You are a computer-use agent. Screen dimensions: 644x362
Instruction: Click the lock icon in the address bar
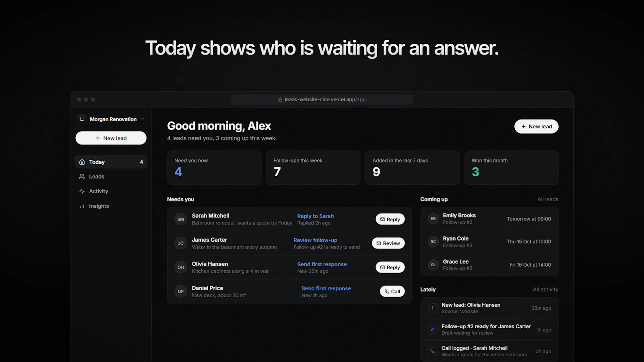click(x=280, y=99)
